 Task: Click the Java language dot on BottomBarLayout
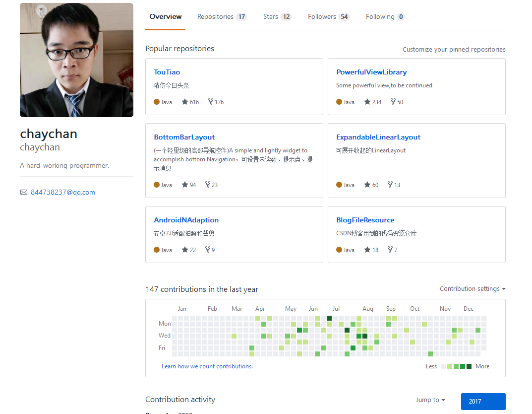point(156,185)
